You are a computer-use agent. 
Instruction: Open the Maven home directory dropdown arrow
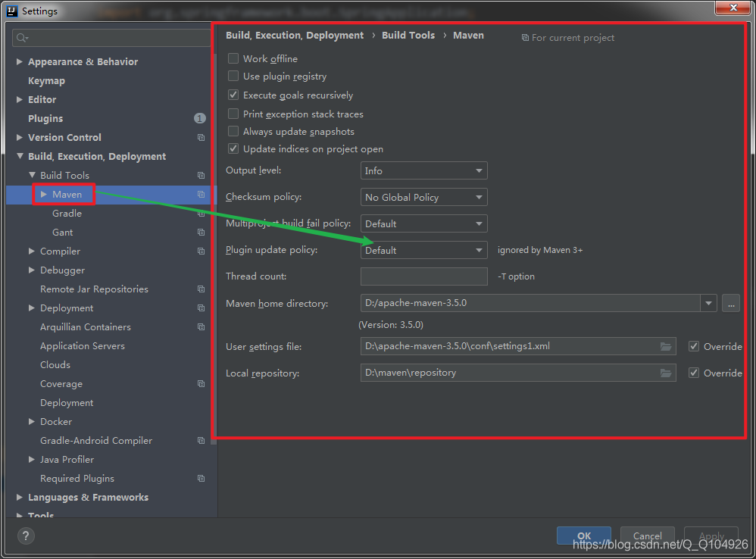tap(708, 303)
